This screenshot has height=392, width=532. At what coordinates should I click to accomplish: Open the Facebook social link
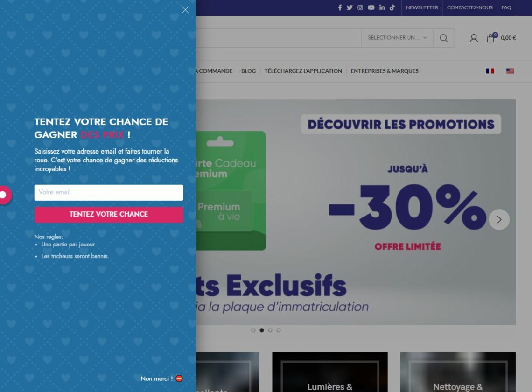(x=340, y=7)
